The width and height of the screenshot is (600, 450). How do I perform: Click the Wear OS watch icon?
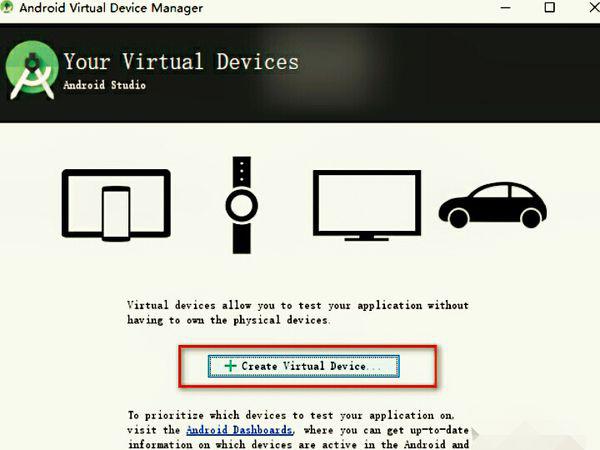242,205
